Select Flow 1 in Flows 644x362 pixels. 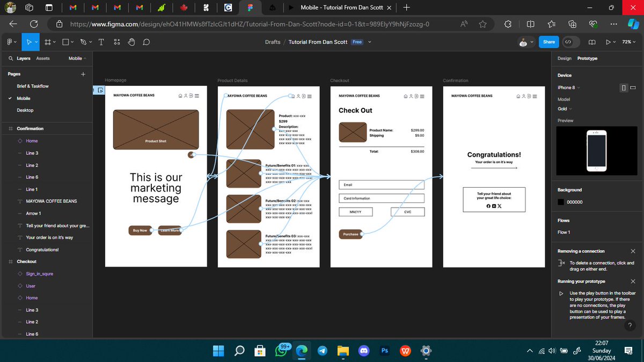564,232
